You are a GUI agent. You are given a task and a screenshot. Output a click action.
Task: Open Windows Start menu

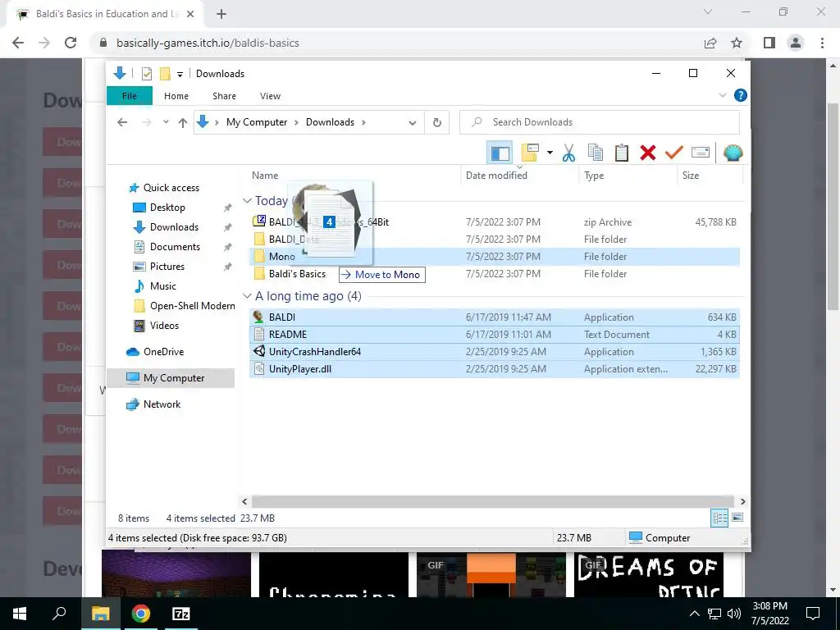20,614
